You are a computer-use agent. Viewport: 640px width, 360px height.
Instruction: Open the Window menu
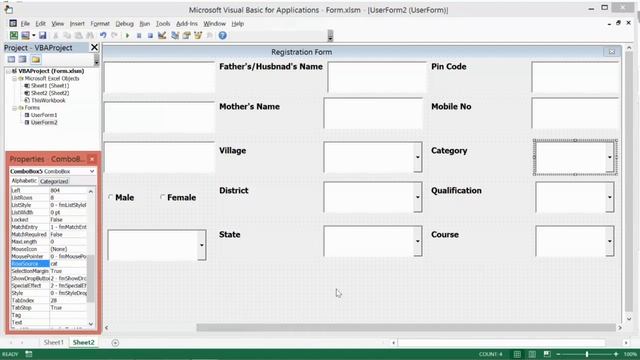214,24
